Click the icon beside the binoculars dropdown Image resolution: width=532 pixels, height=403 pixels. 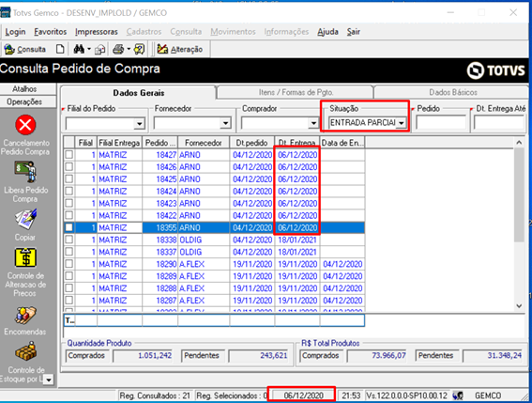tap(99, 50)
